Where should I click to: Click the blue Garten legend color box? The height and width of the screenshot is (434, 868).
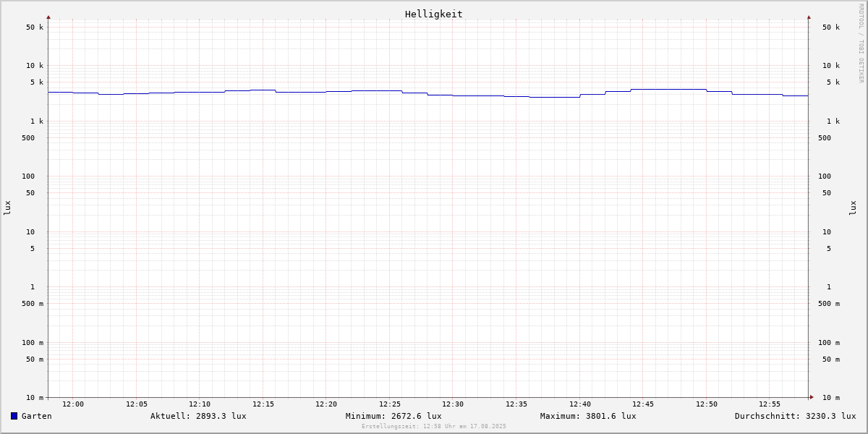(x=14, y=416)
